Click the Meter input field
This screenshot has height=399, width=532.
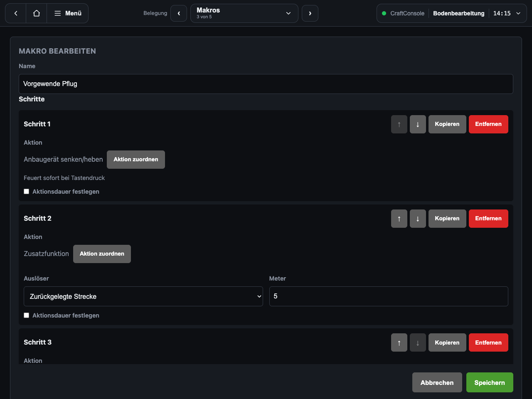tap(389, 296)
